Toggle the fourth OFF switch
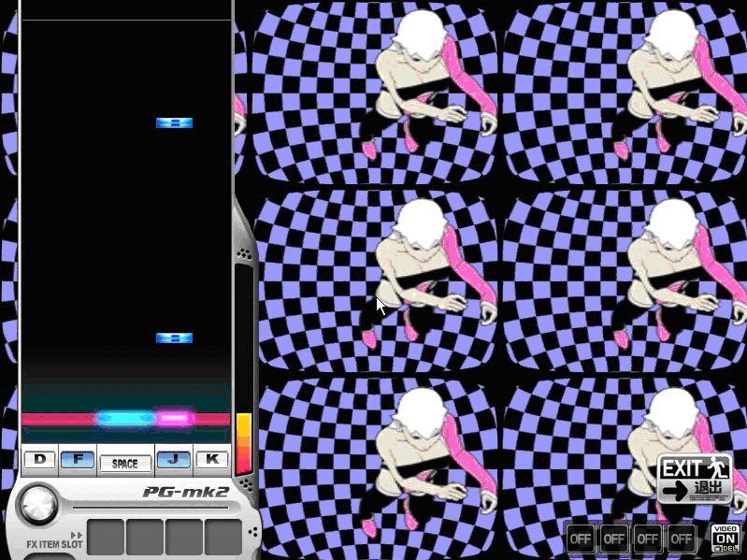 coord(682,538)
